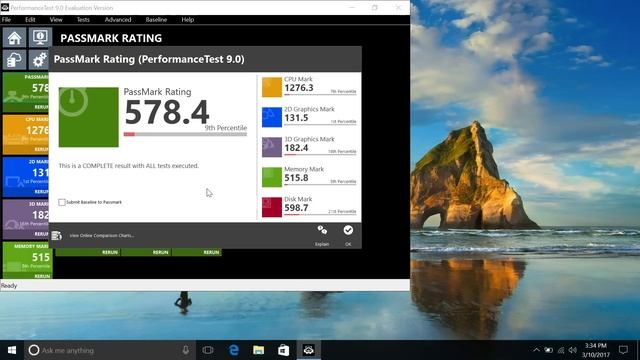640x360 pixels.
Task: Click the 2D Graphics Mark value 131.5
Action: 296,118
